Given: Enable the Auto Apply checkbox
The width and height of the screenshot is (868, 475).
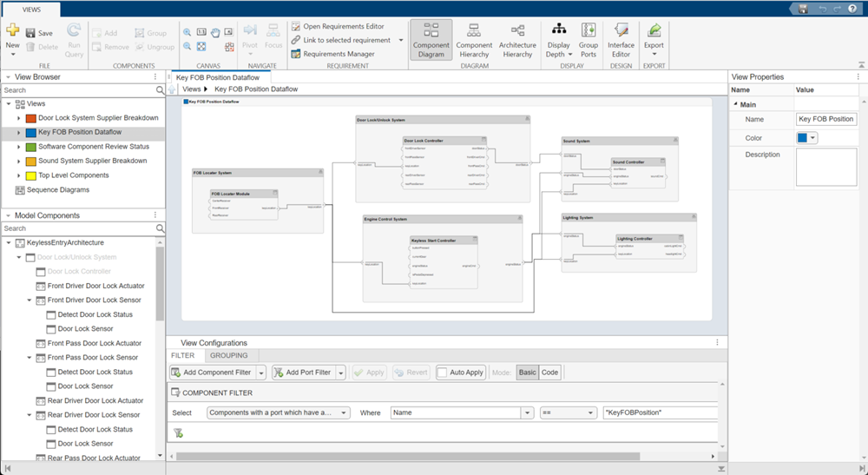Looking at the screenshot, I should click(443, 373).
